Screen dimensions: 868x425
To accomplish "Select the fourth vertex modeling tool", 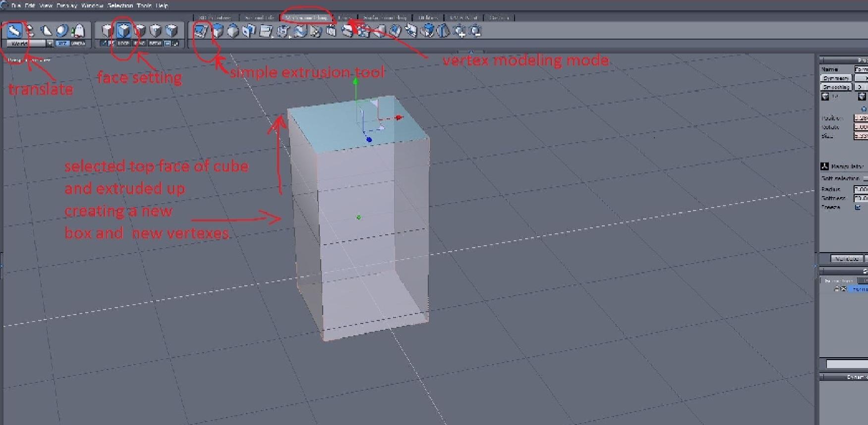I will (x=249, y=31).
